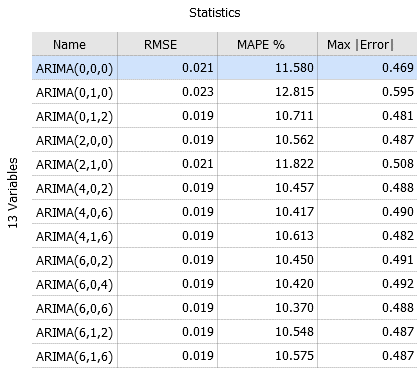Select the ARIMA(4,0,6) row name
This screenshot has height=368, width=417.
74,212
